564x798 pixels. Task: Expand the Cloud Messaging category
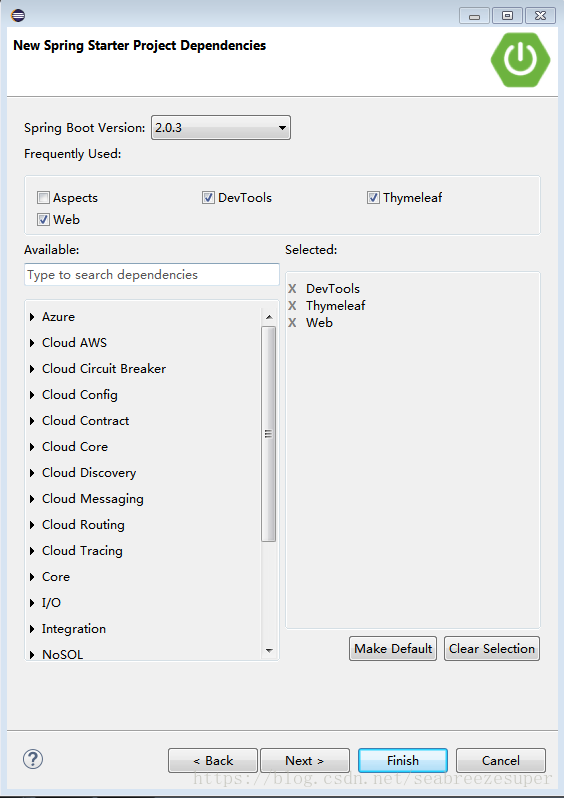32,499
